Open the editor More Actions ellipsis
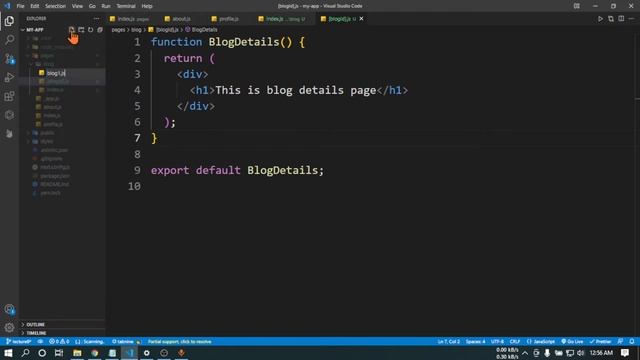Image resolution: width=640 pixels, height=360 pixels. (631, 19)
